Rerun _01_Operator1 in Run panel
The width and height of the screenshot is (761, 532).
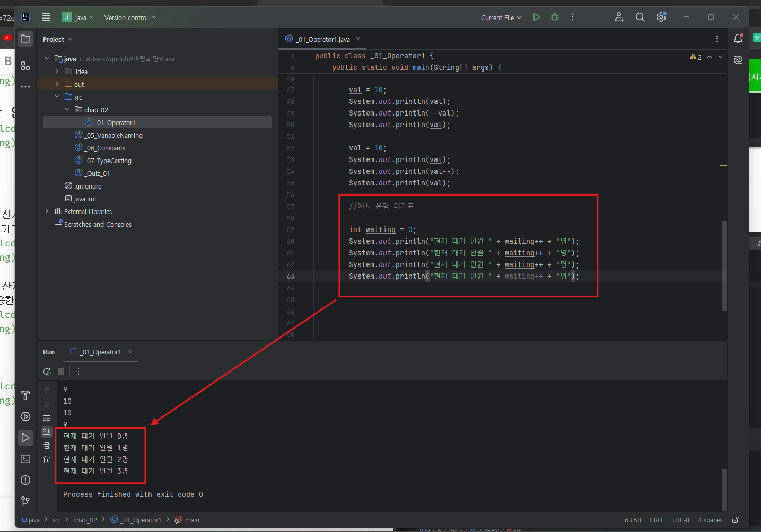(x=47, y=371)
